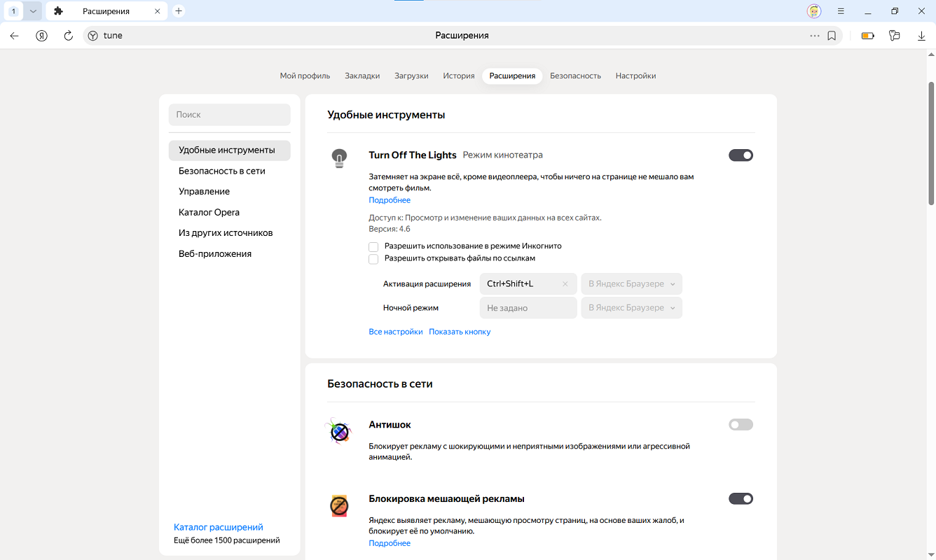
Task: Disable the Turn Off The Lights extension
Action: click(741, 155)
